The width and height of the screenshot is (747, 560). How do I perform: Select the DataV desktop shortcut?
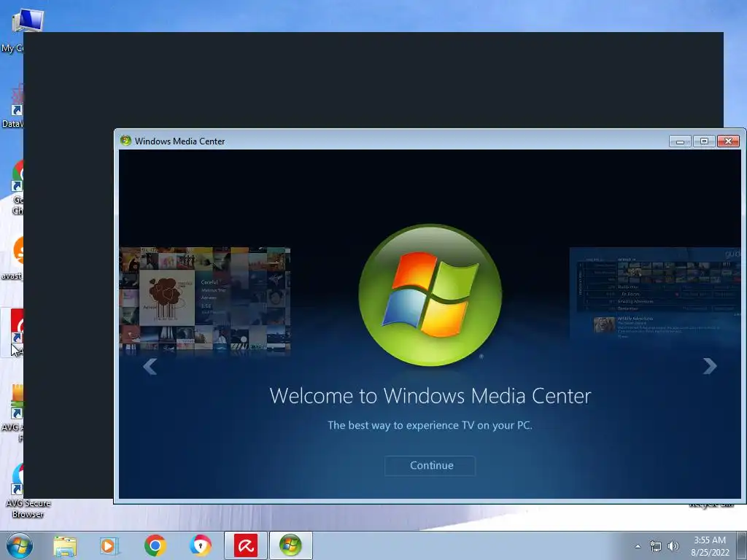(x=12, y=106)
